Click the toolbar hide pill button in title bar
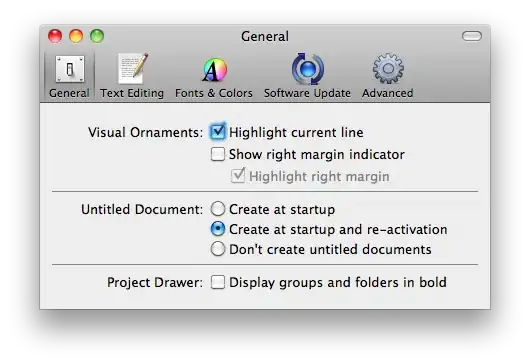The width and height of the screenshot is (530, 364). coord(472,36)
